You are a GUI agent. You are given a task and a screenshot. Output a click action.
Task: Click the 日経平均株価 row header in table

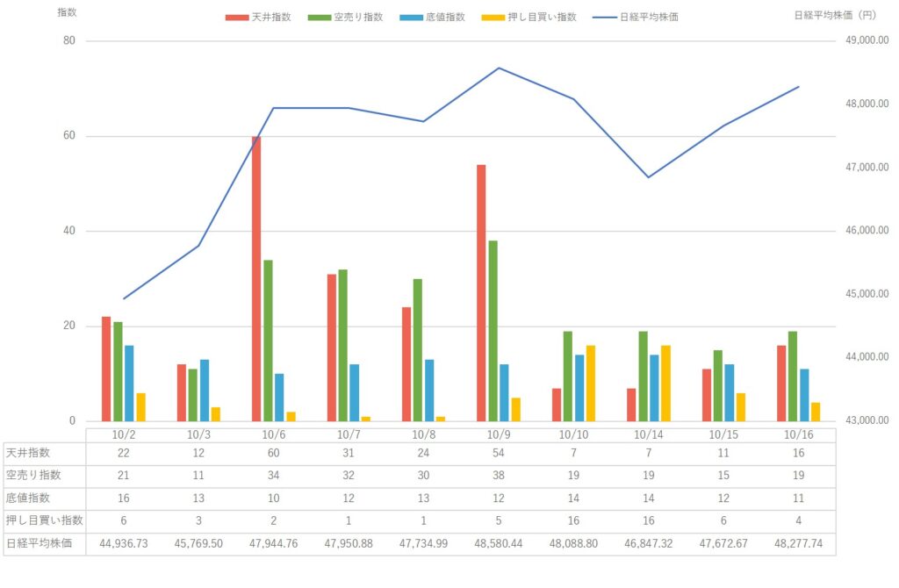(x=44, y=543)
